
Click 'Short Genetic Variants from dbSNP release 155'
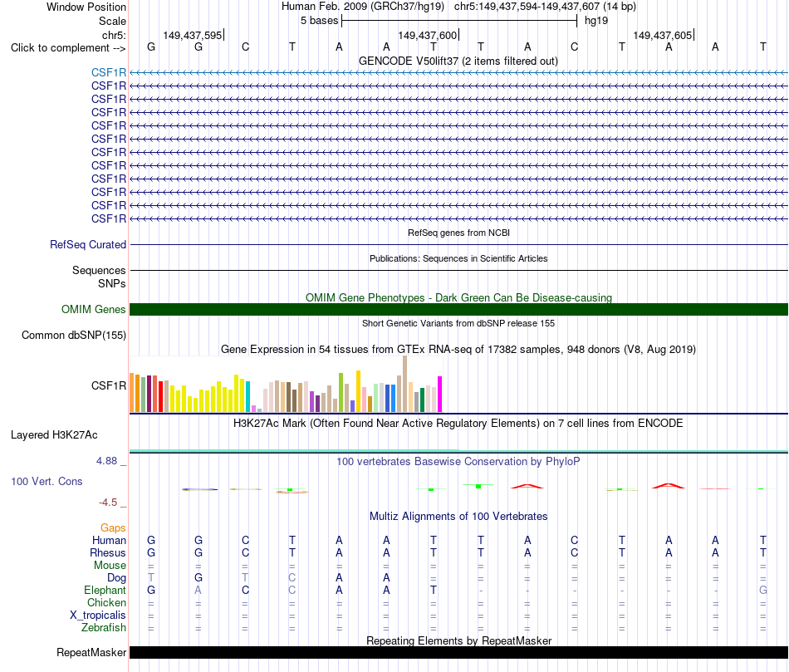point(458,323)
